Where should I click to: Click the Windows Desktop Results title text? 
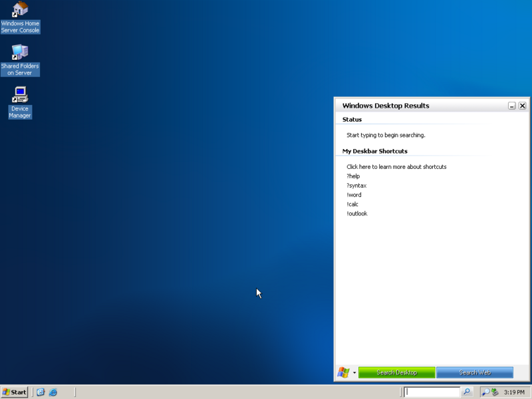(386, 106)
